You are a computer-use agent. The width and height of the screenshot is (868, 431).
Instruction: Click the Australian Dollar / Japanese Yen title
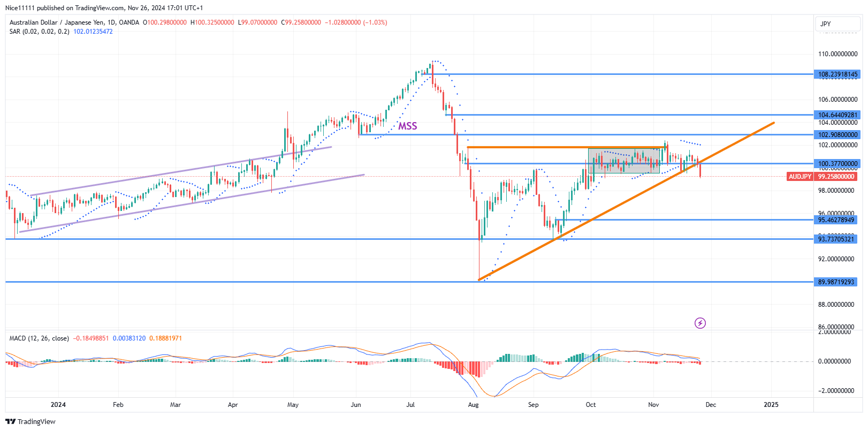pos(57,22)
